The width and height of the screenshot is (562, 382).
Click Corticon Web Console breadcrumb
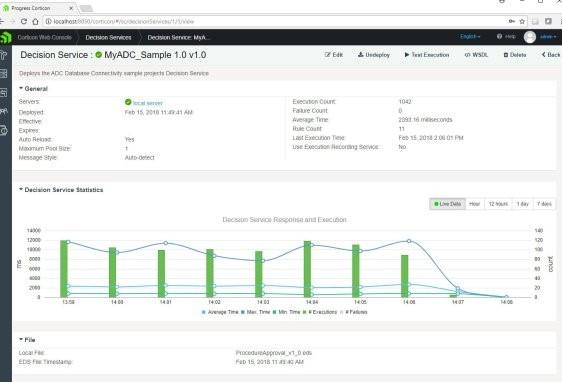pyautogui.click(x=44, y=37)
